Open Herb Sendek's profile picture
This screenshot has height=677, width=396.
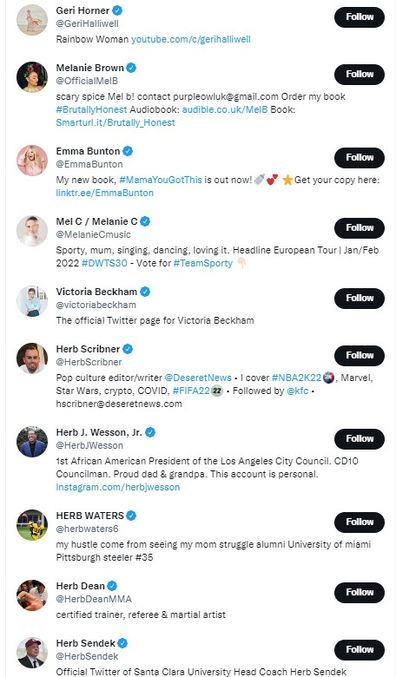pos(32,652)
